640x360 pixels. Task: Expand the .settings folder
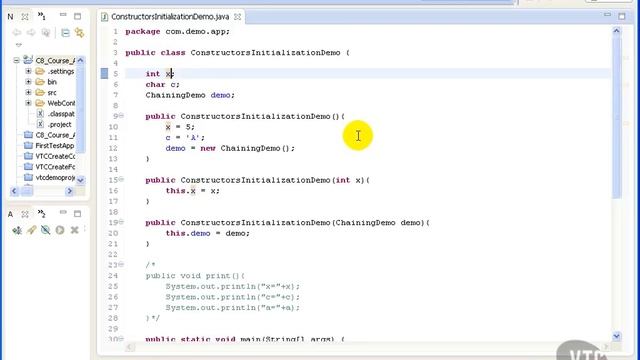tap(28, 71)
